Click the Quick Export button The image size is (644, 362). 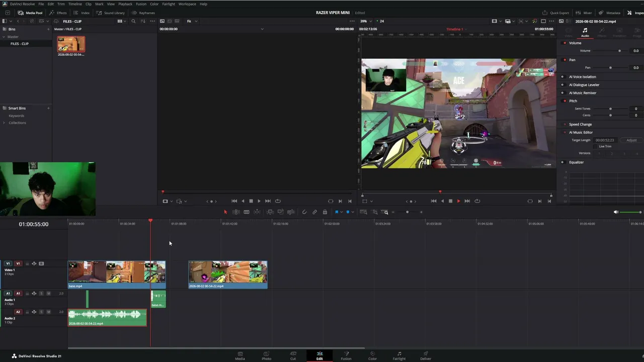click(x=555, y=13)
